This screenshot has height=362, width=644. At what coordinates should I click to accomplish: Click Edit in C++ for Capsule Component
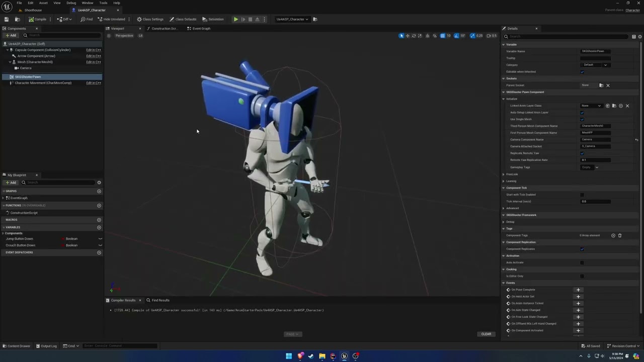click(94, 50)
